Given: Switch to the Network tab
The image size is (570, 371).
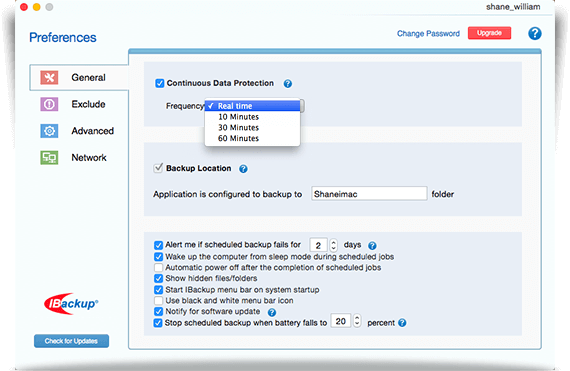Looking at the screenshot, I should tap(89, 158).
